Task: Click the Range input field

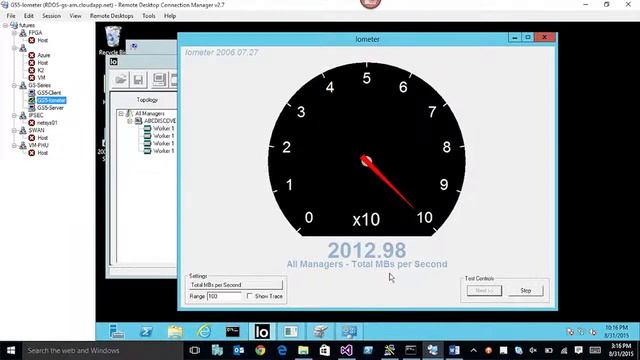Action: coord(224,296)
